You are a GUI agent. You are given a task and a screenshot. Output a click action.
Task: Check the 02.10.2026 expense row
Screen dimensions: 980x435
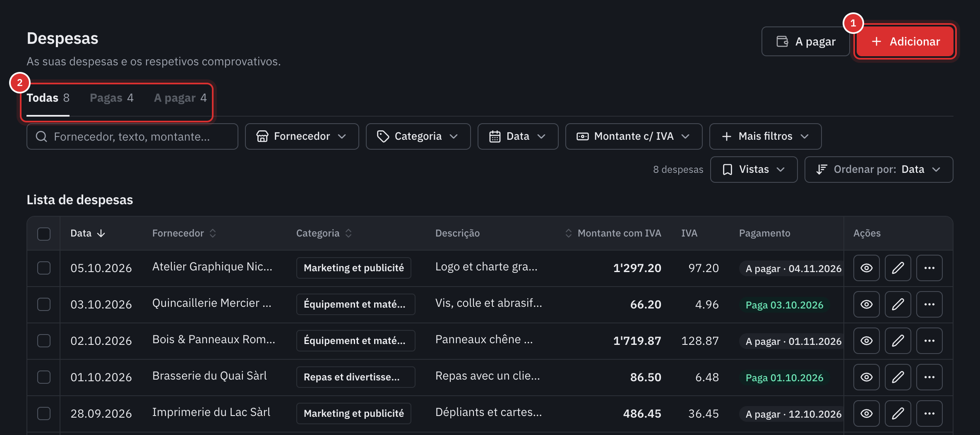point(44,341)
